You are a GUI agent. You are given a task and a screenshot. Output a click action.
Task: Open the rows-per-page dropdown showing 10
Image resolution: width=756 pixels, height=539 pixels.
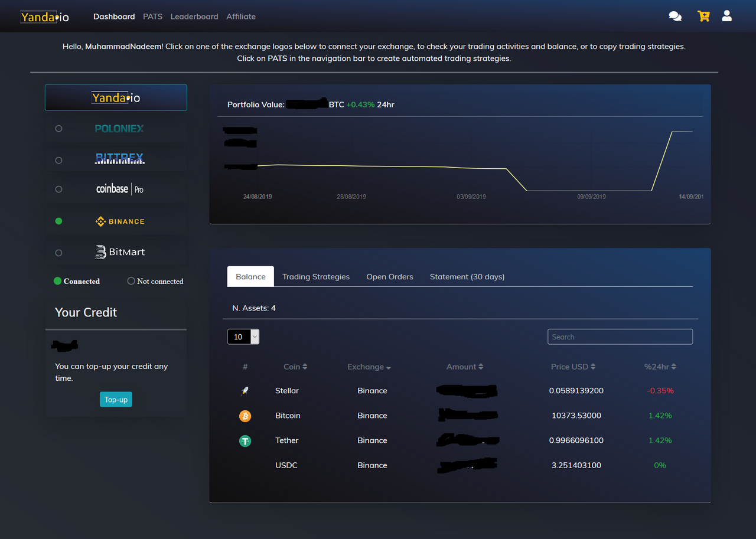coord(243,337)
